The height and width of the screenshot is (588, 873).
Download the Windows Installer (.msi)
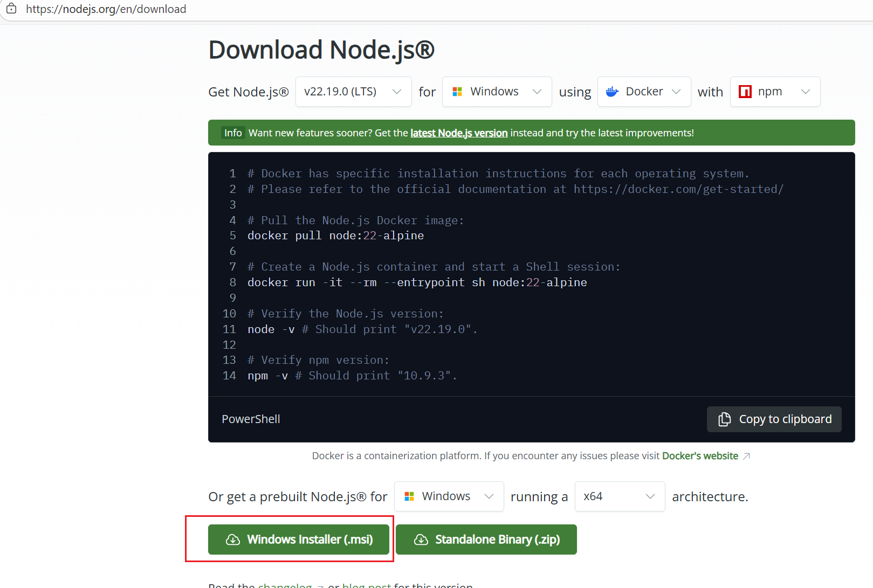click(x=299, y=539)
